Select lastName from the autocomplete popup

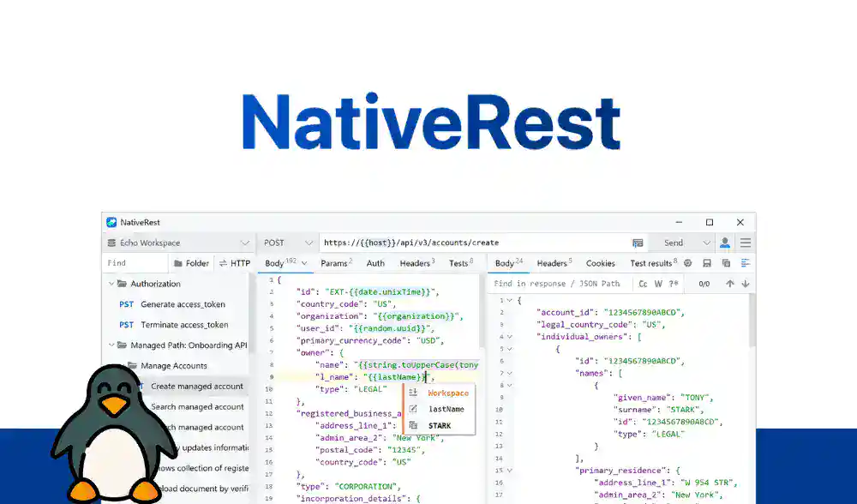(x=446, y=409)
